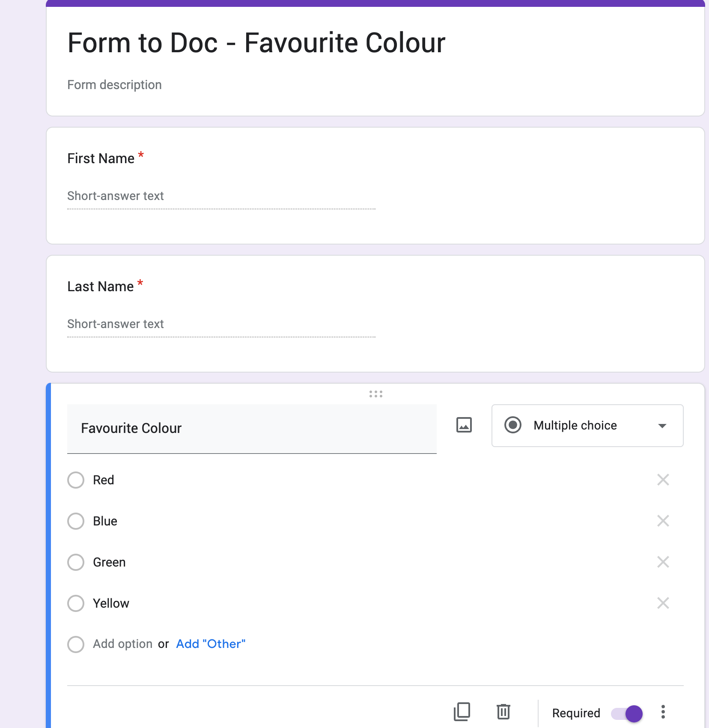Enable the Required toggle
This screenshot has width=709, height=728.
pos(627,713)
